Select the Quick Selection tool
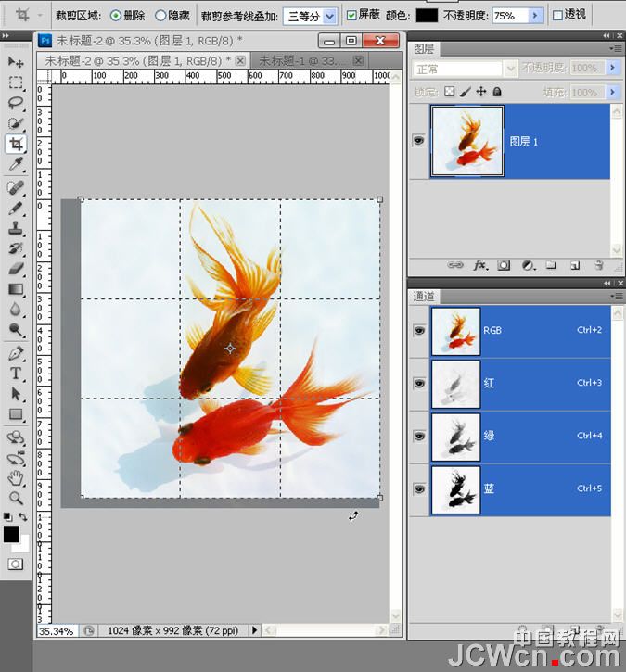The image size is (626, 672). coord(16,123)
